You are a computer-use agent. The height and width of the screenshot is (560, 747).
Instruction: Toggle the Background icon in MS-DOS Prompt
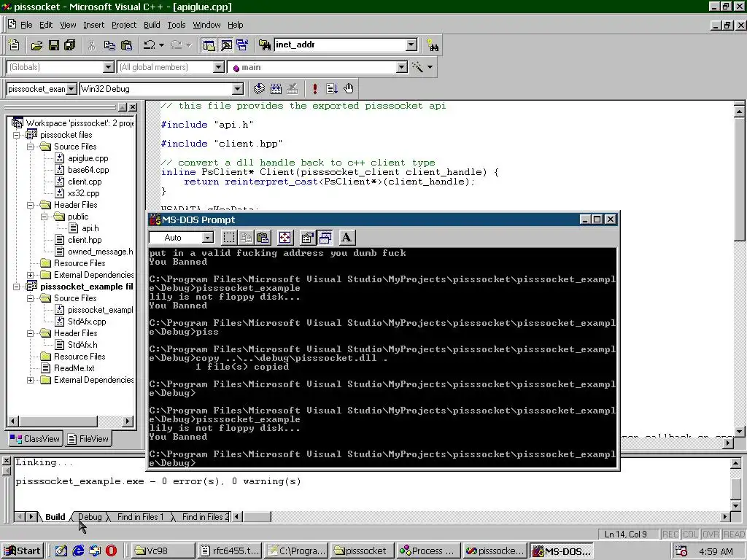(325, 238)
